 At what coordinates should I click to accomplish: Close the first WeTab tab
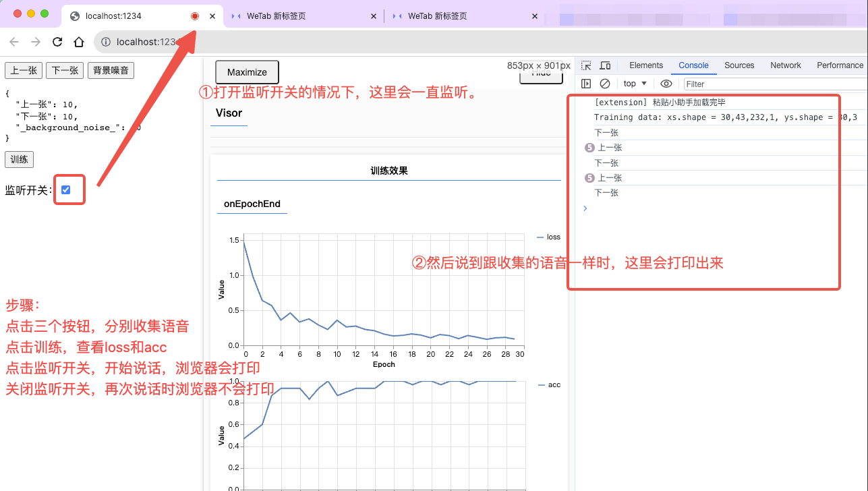(374, 16)
